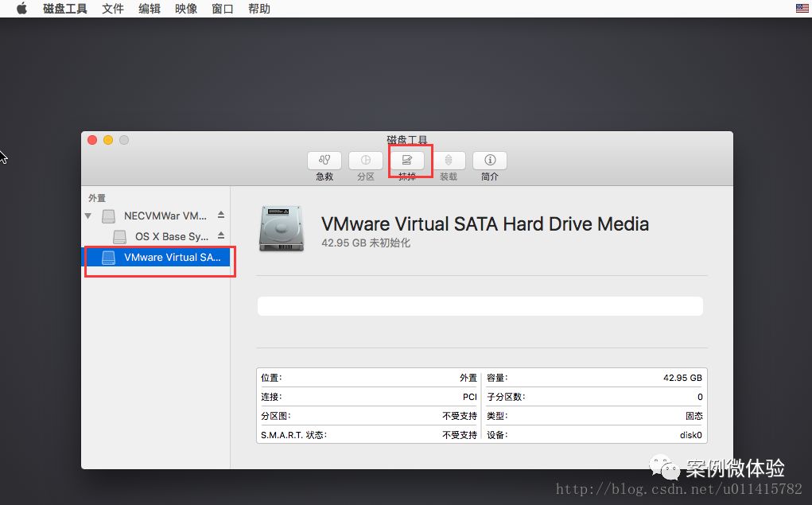Screen dimensions: 812x505
Task: Select OS X Base Sy... volume
Action: (x=172, y=237)
